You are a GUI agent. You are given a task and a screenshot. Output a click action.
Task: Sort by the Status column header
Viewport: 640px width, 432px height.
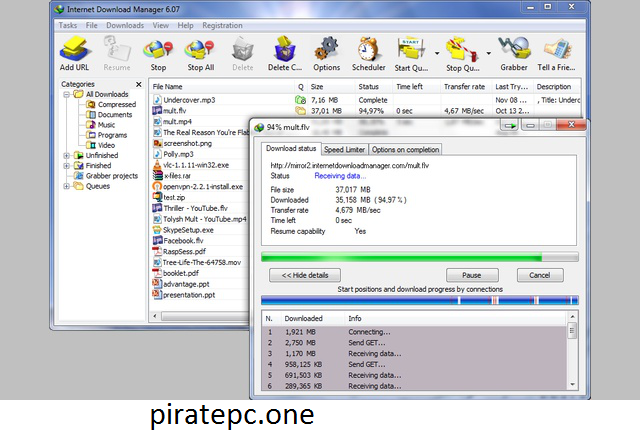(373, 87)
